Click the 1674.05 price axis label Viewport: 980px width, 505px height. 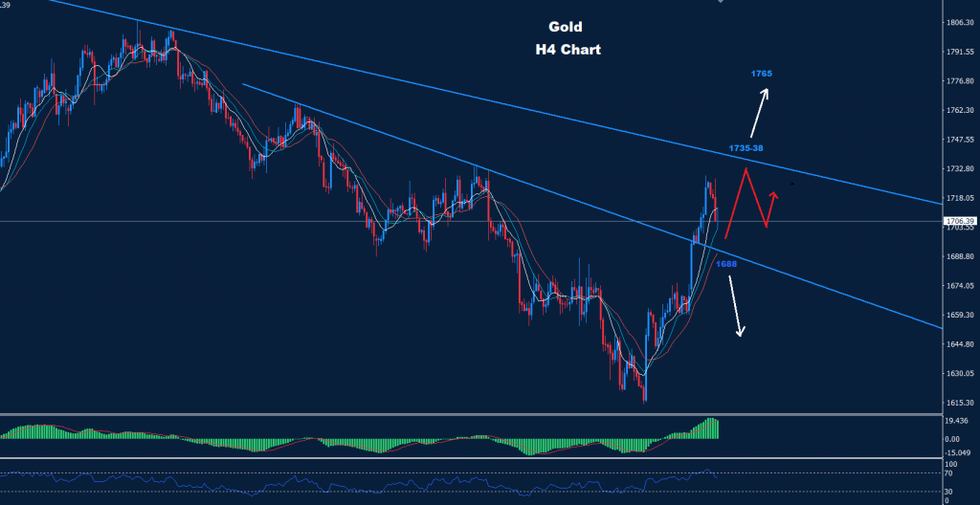(x=961, y=286)
